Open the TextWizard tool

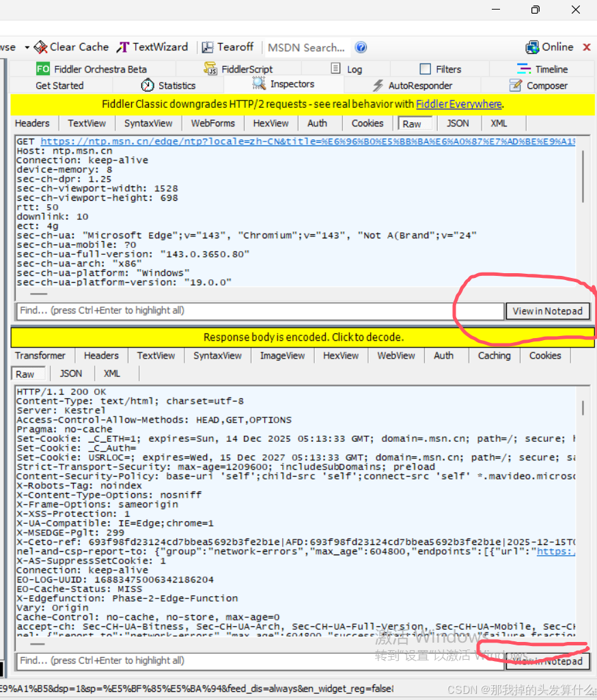click(x=152, y=47)
